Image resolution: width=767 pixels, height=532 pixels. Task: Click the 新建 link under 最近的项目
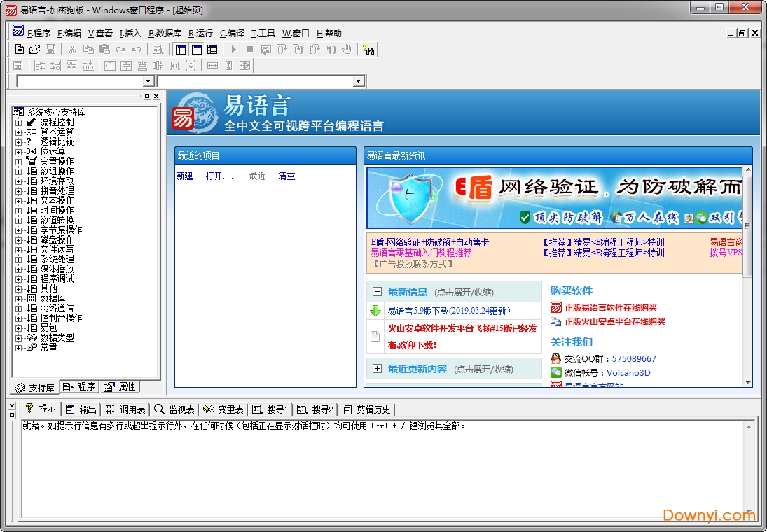pos(184,176)
